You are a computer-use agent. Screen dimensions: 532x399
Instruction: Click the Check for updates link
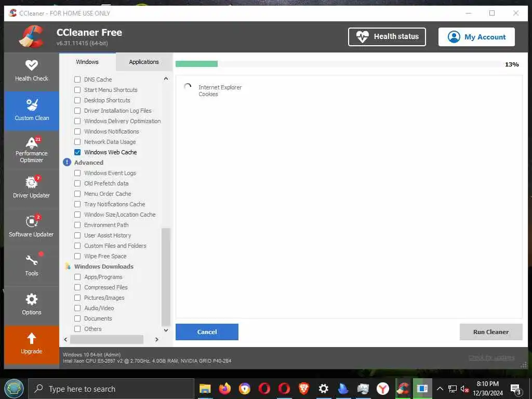pos(491,357)
